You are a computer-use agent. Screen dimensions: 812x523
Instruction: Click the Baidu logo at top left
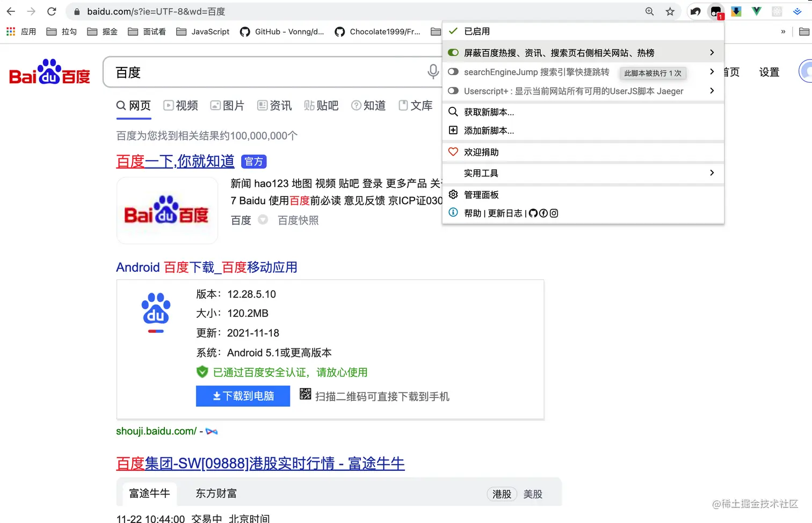(49, 72)
